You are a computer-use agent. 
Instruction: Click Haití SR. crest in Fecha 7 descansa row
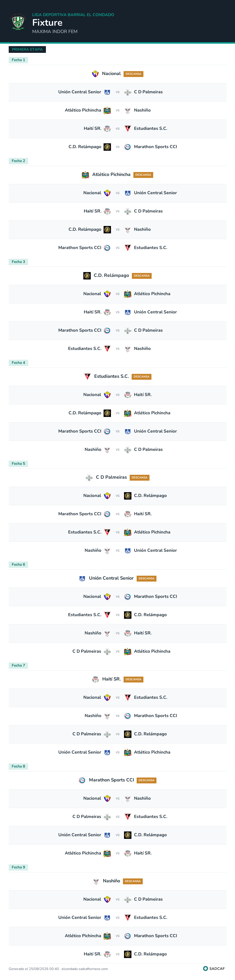click(96, 679)
